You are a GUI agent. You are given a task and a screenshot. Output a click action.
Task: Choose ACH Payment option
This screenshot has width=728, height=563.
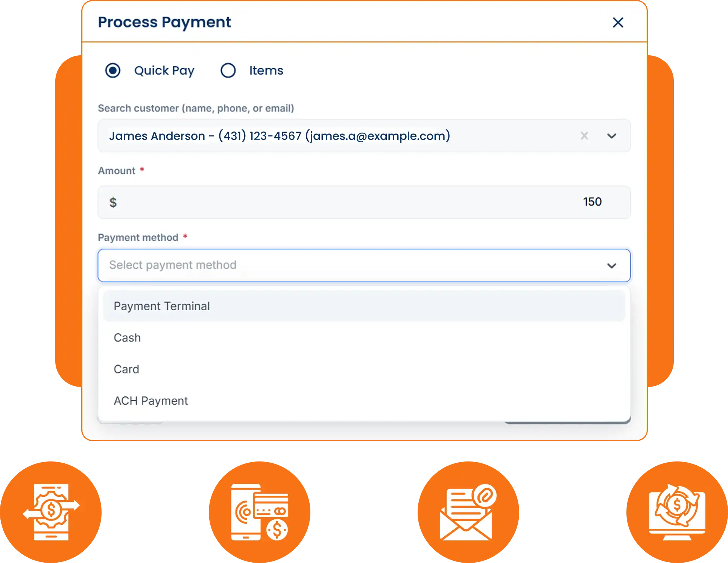click(364, 401)
